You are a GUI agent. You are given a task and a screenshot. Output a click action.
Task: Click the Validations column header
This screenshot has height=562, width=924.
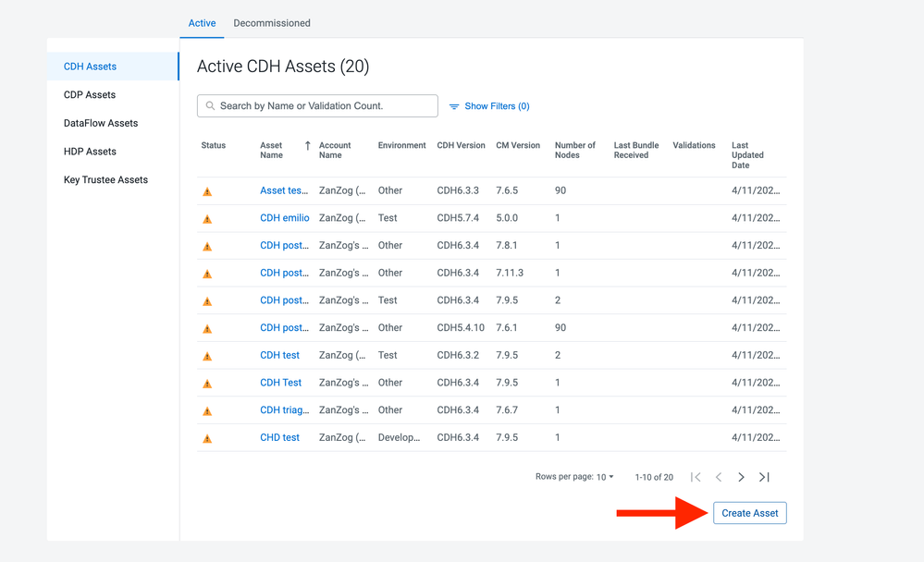tap(695, 145)
